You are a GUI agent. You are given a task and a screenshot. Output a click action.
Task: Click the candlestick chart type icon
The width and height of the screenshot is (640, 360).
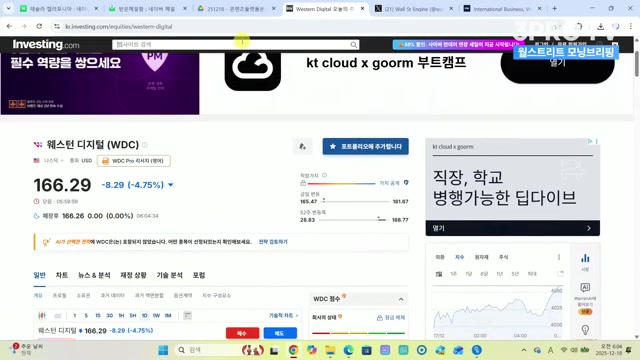(42, 316)
